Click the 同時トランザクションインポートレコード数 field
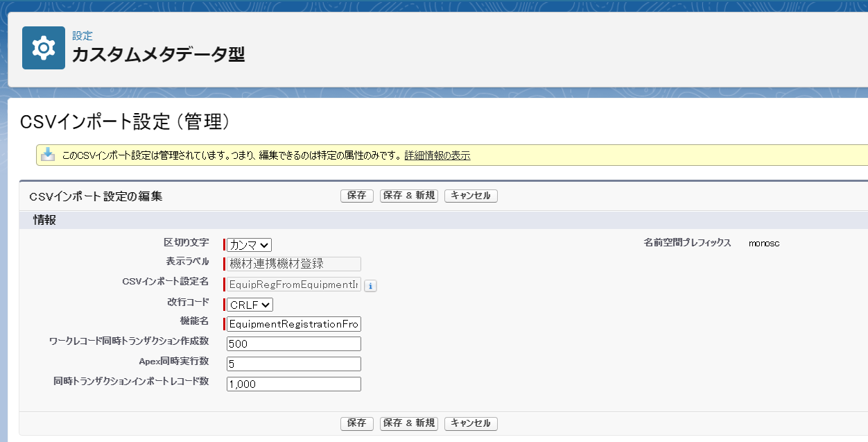868x442 pixels. tap(294, 384)
